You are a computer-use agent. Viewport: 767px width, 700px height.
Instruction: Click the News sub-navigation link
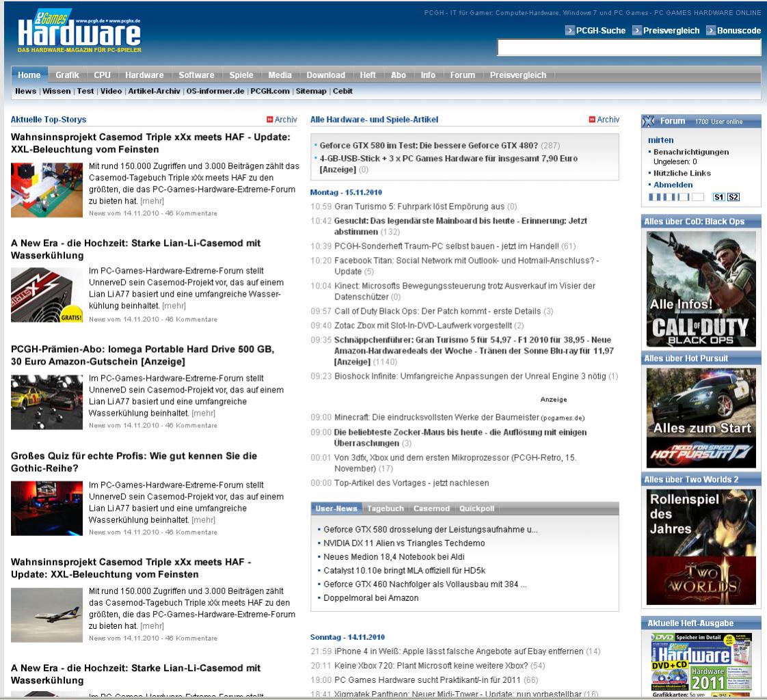[25, 91]
